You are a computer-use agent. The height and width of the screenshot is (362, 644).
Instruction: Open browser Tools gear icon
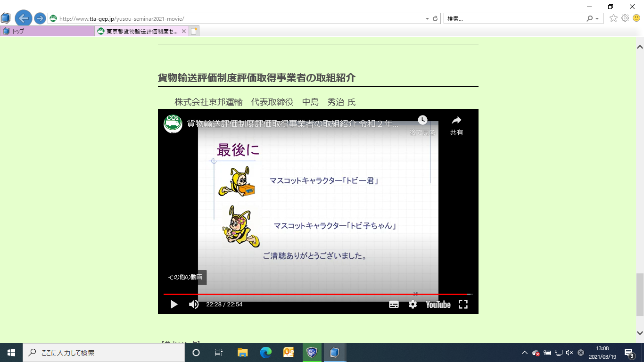click(x=625, y=18)
